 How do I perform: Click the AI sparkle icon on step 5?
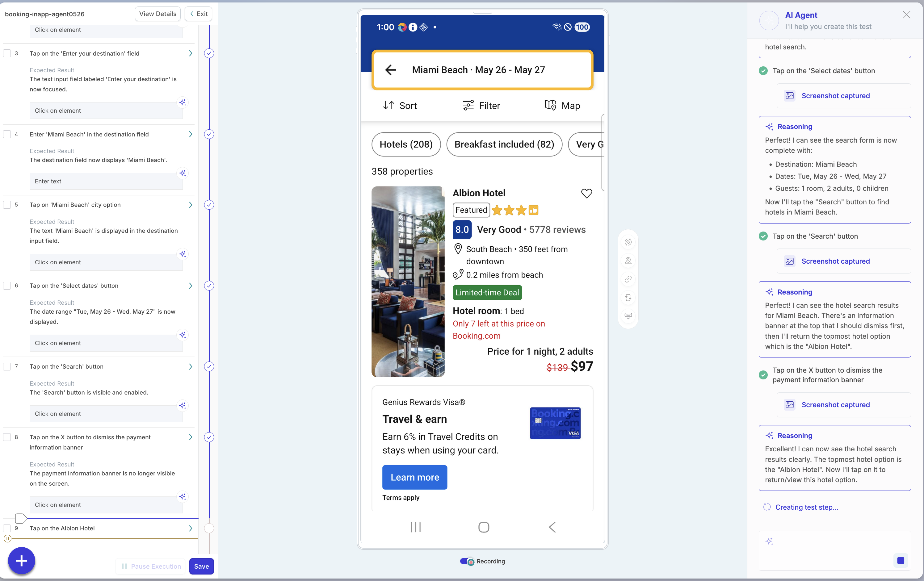[183, 254]
